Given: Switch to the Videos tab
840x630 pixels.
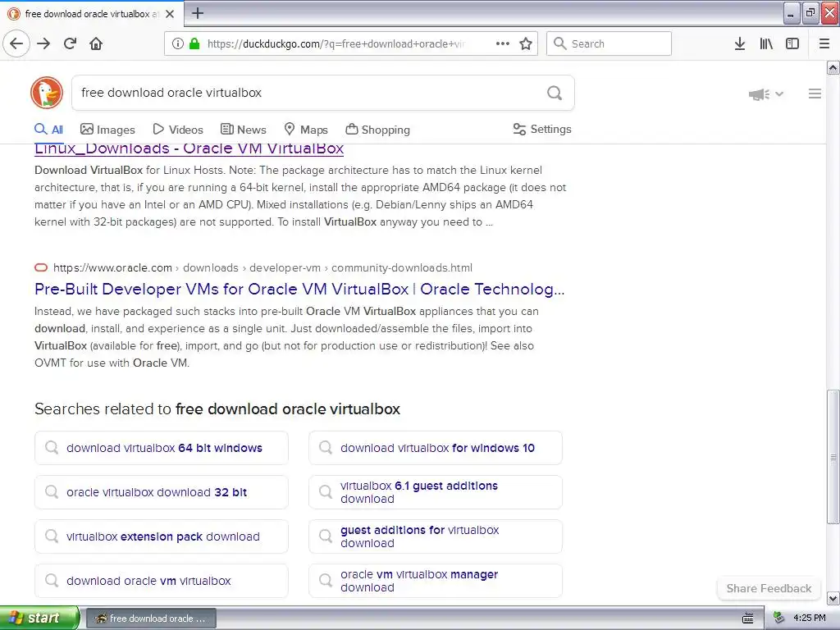Looking at the screenshot, I should [178, 130].
